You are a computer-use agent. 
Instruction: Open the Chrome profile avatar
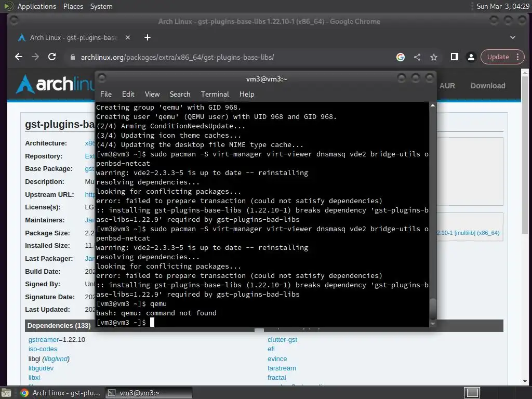pyautogui.click(x=471, y=57)
